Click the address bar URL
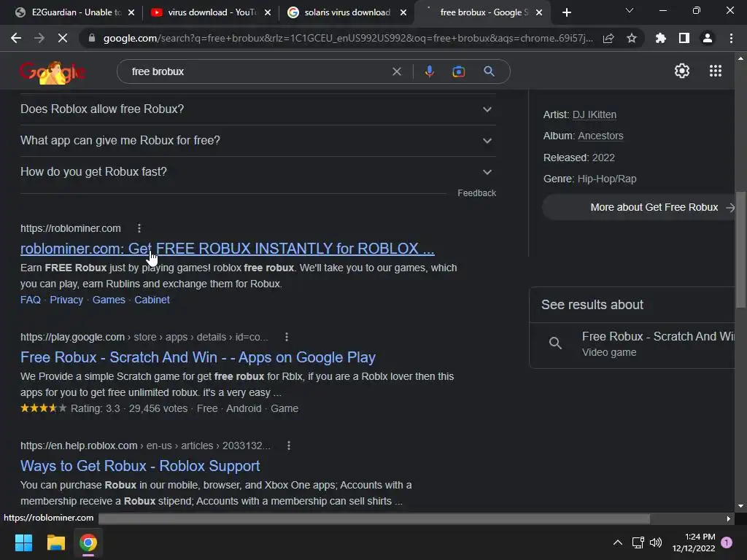 (x=348, y=38)
